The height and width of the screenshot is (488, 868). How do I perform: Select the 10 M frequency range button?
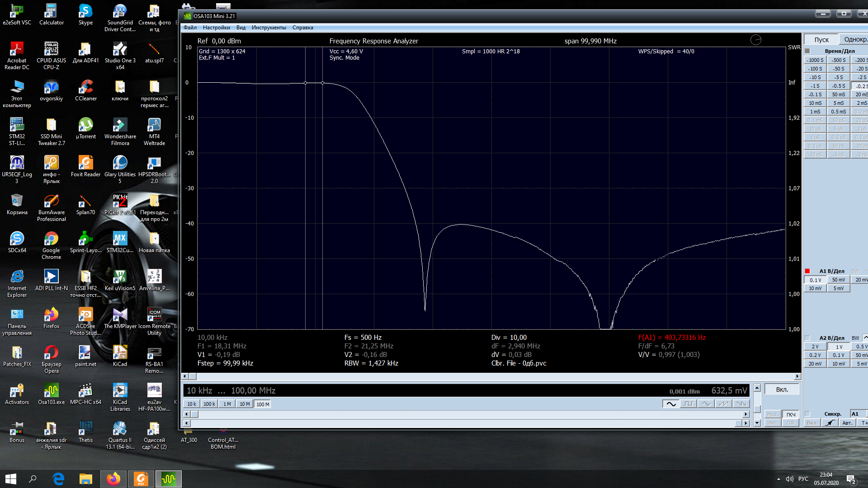[x=245, y=404]
